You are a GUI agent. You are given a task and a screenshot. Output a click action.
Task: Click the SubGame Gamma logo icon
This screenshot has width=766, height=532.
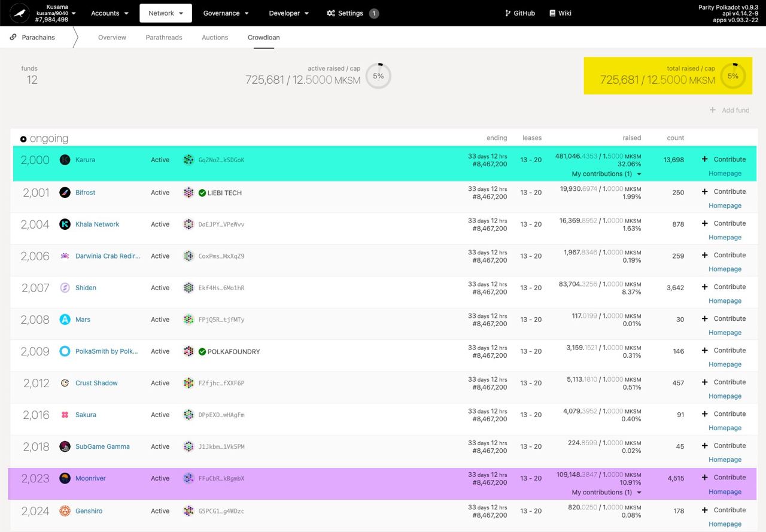click(x=65, y=446)
